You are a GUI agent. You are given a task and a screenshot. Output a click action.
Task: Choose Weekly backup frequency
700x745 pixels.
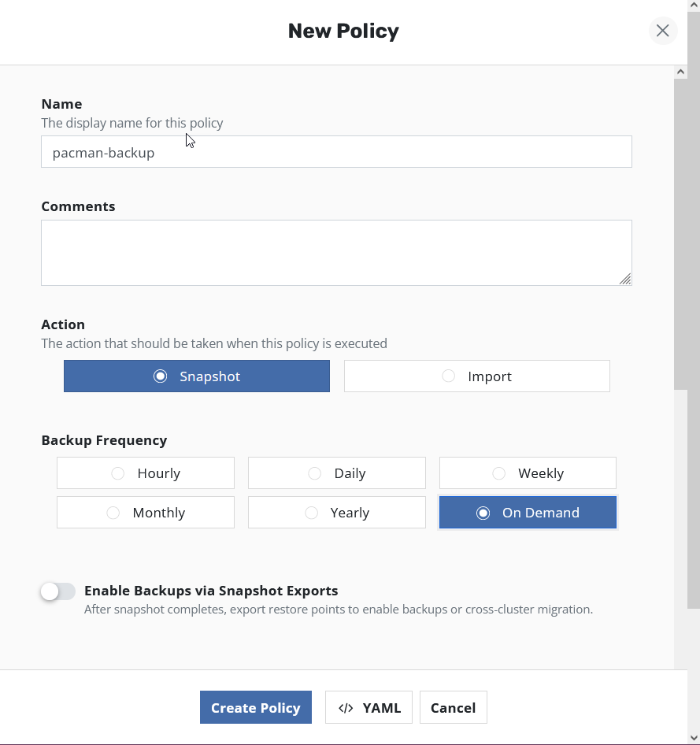tap(528, 473)
